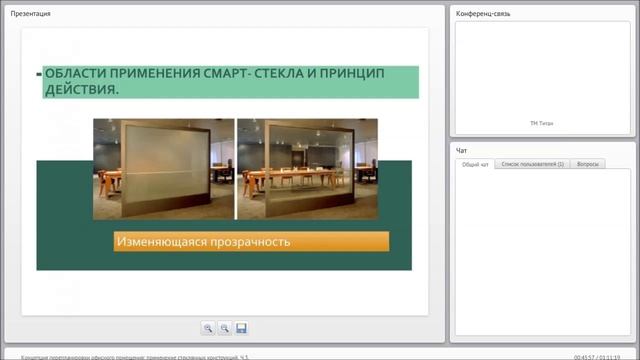The height and width of the screenshot is (360, 640).
Task: Save the presentation with the floppy disk icon
Action: [241, 328]
